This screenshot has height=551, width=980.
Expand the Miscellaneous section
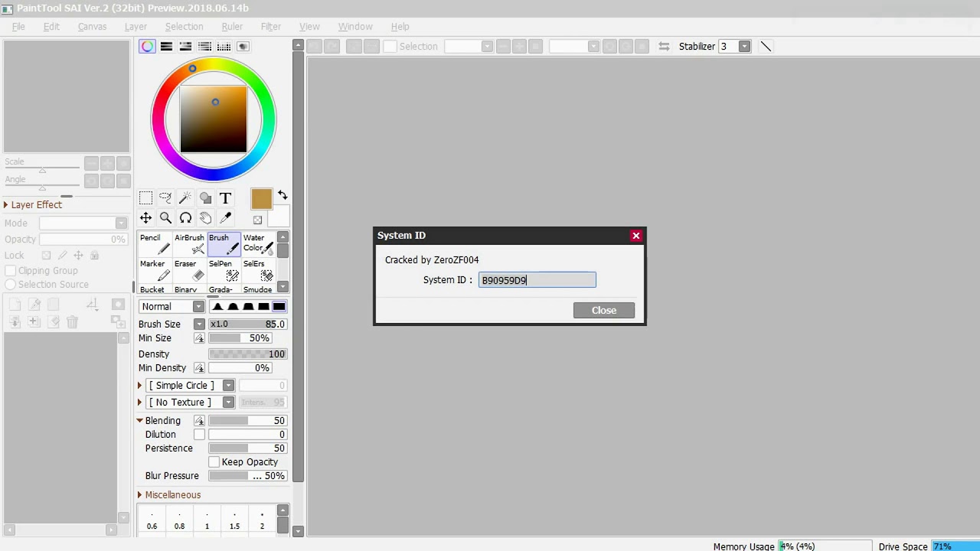[140, 495]
